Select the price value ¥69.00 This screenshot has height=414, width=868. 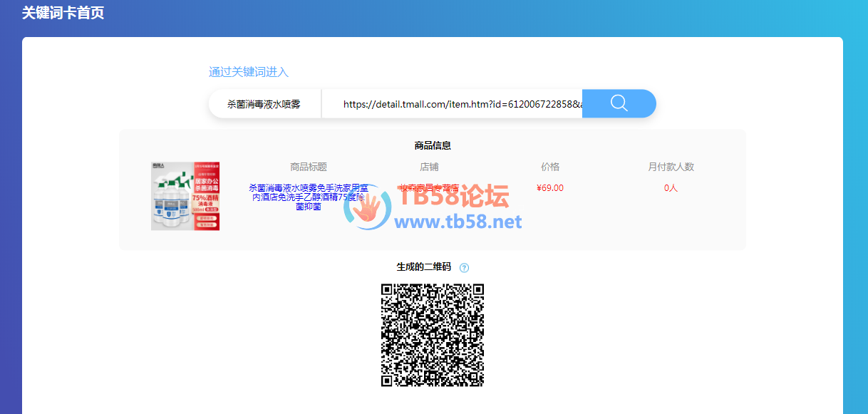coord(550,188)
